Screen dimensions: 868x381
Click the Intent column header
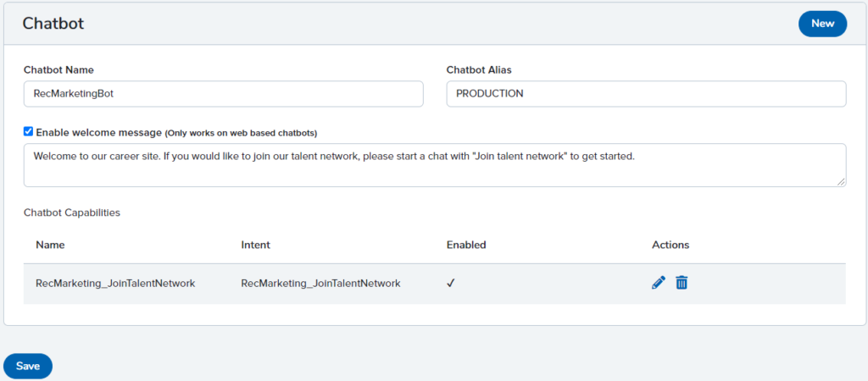(256, 245)
